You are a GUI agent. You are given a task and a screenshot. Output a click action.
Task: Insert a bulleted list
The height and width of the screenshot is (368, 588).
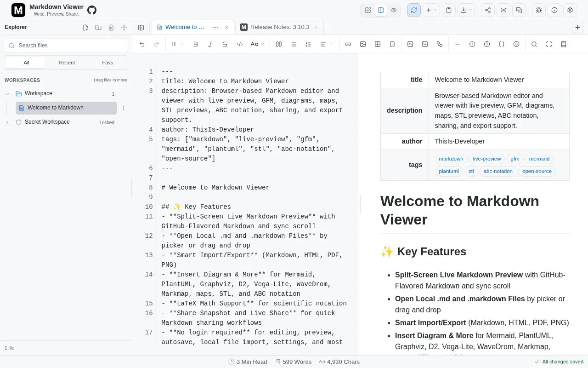(x=294, y=44)
